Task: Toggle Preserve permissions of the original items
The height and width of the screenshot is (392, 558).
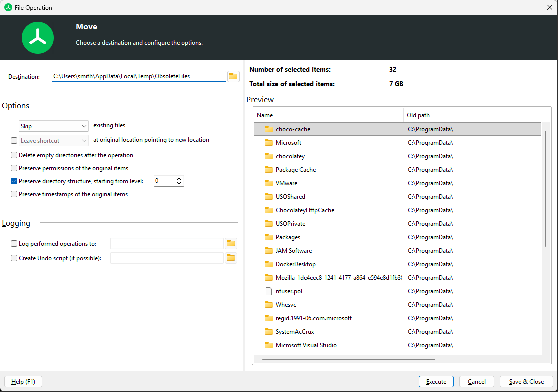Action: [x=14, y=168]
